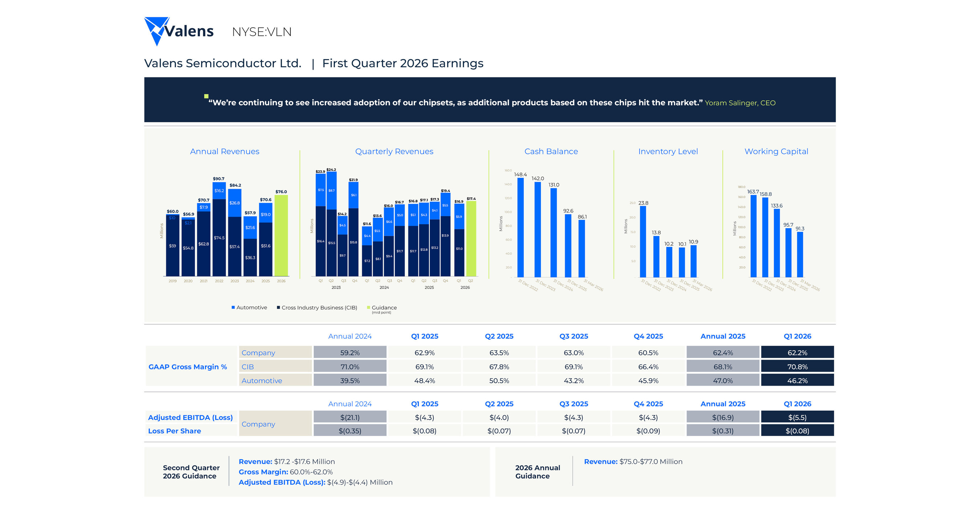Click the 10.9 inventory level label

pyautogui.click(x=694, y=242)
